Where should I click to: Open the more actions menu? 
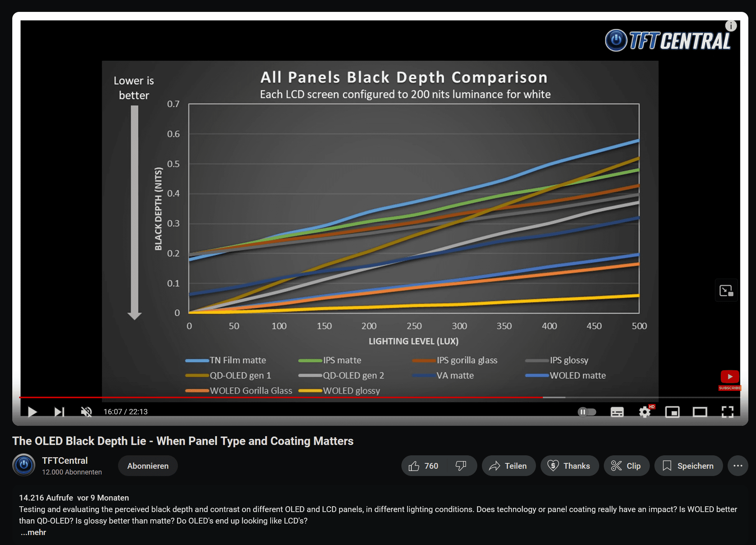pos(738,466)
